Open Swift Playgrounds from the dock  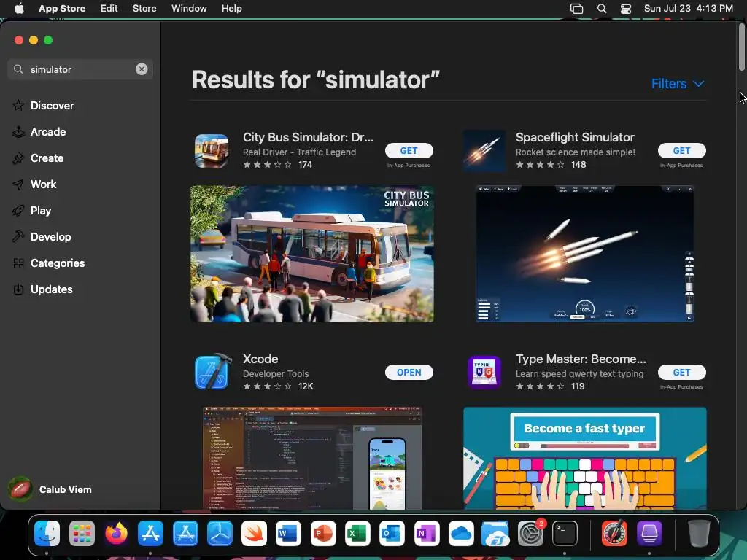coord(254,533)
